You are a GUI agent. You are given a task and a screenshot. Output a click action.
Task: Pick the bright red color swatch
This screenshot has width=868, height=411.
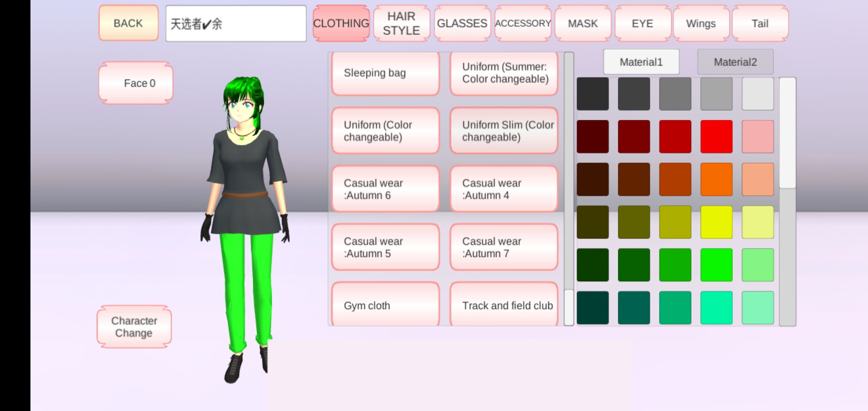pyautogui.click(x=716, y=137)
